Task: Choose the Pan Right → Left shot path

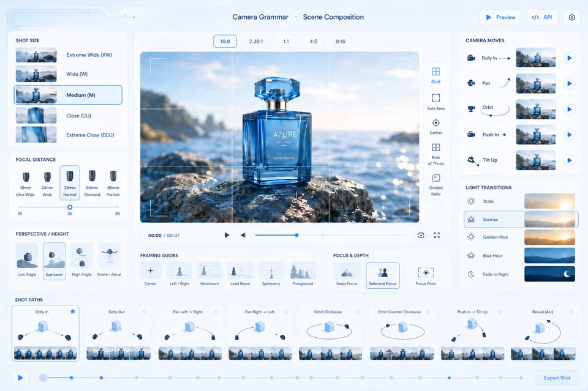Action: click(260, 333)
